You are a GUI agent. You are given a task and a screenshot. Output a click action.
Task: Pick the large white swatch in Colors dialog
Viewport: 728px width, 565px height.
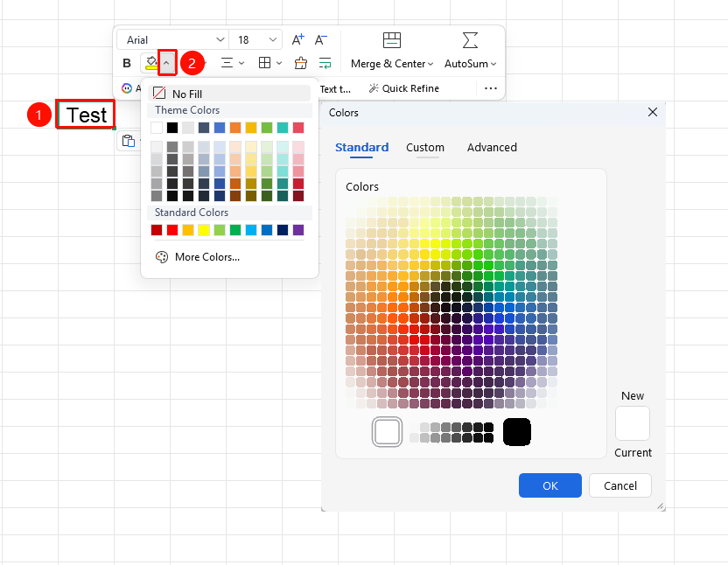click(x=388, y=432)
